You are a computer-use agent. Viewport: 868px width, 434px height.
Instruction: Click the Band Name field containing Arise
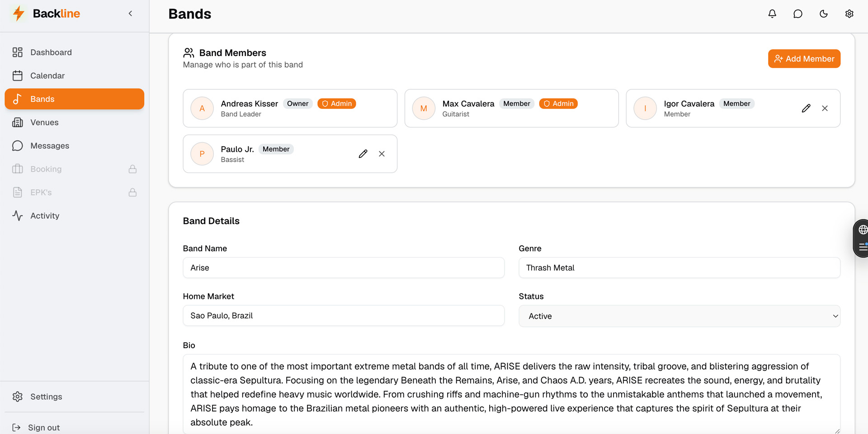[344, 268]
